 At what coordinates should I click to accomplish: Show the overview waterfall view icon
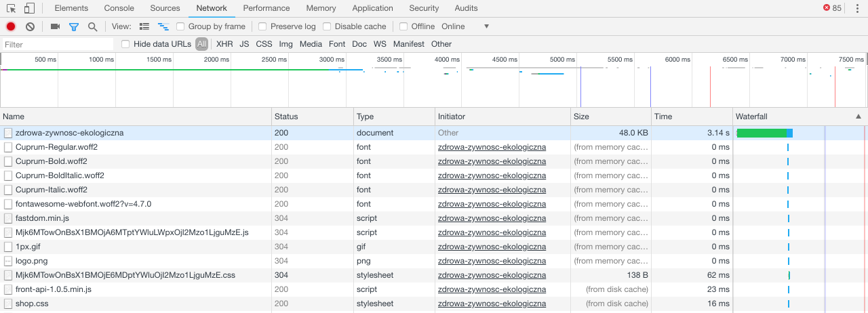(163, 26)
